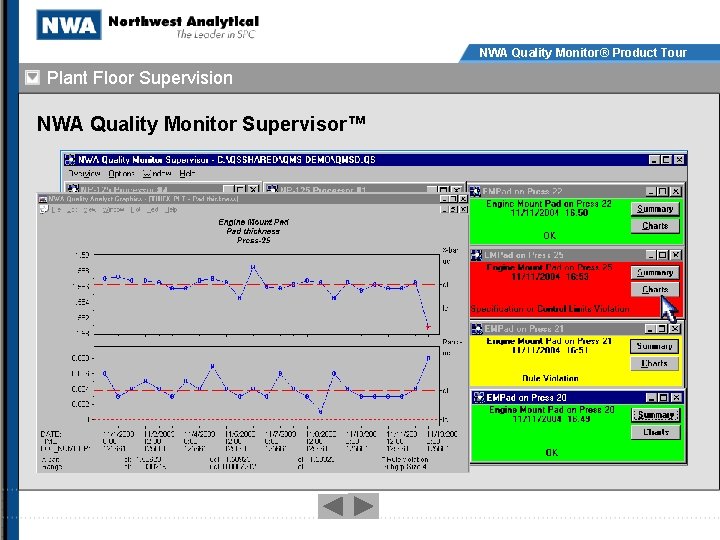Click 'OK' status in Press 20 panel
This screenshot has height=540, width=720.
click(x=551, y=453)
